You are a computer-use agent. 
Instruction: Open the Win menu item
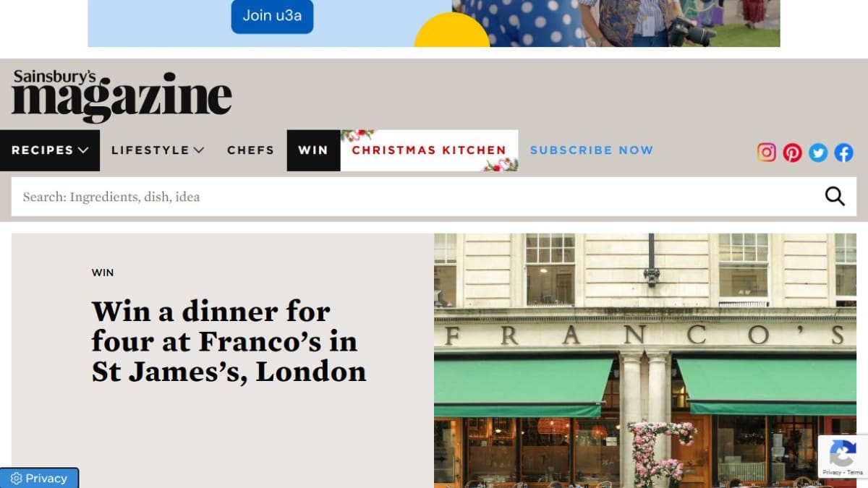[x=313, y=150]
